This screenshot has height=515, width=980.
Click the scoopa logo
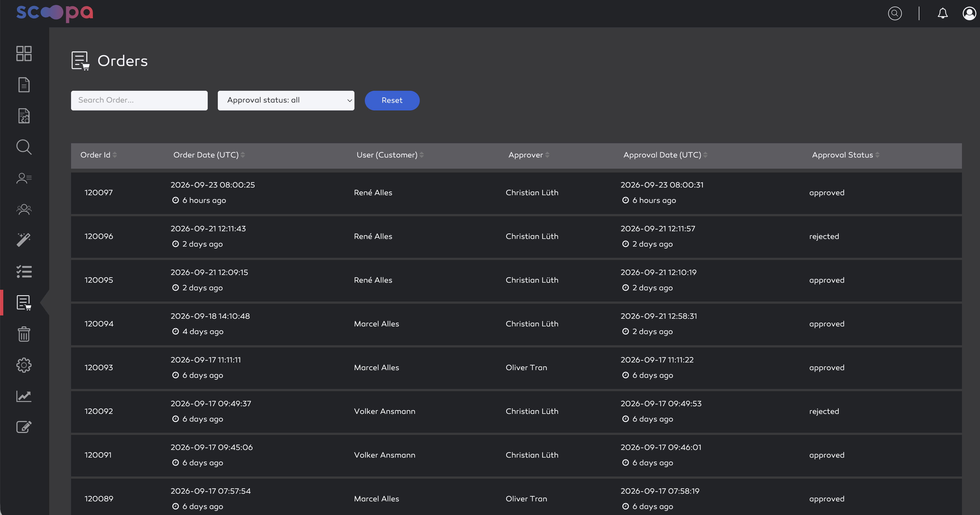pos(54,13)
